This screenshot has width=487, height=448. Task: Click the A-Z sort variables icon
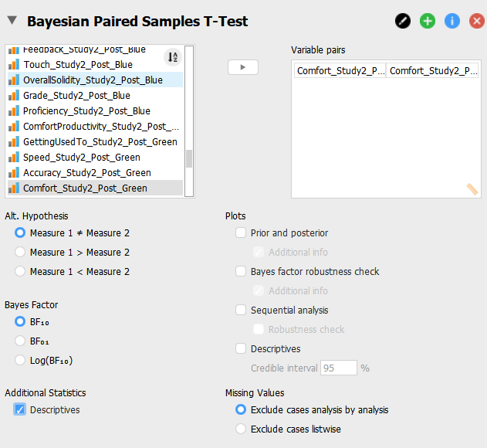(x=173, y=57)
